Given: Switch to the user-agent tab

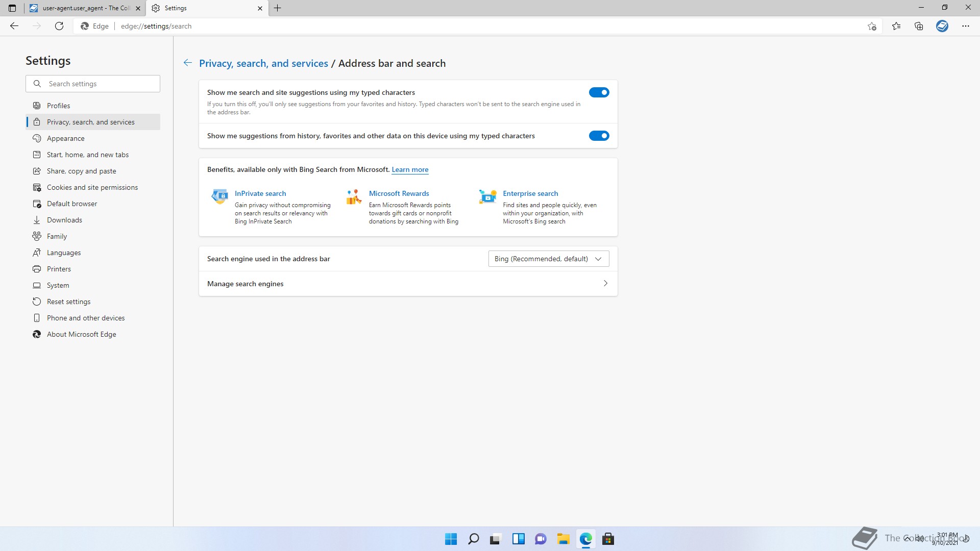Looking at the screenshot, I should [85, 8].
